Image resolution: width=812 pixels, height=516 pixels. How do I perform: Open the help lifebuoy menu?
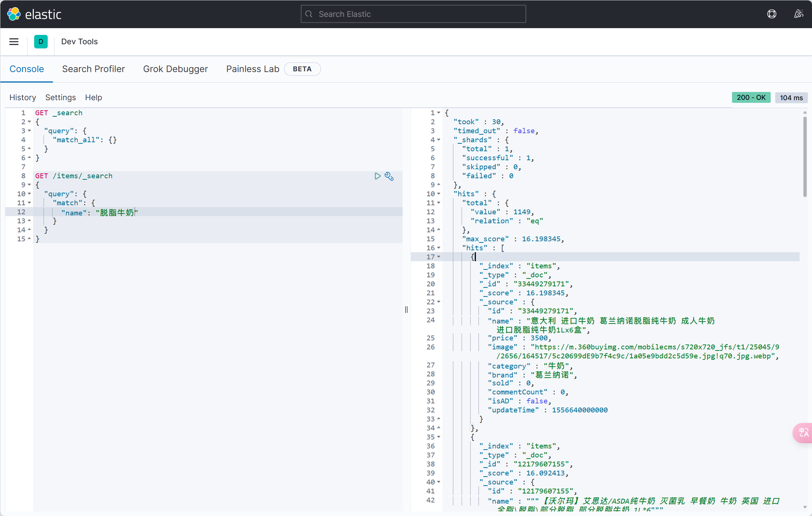771,14
